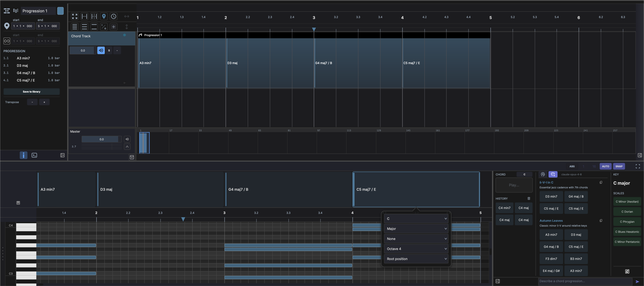Select the small track height icon
The height and width of the screenshot is (286, 644).
coord(74,27)
